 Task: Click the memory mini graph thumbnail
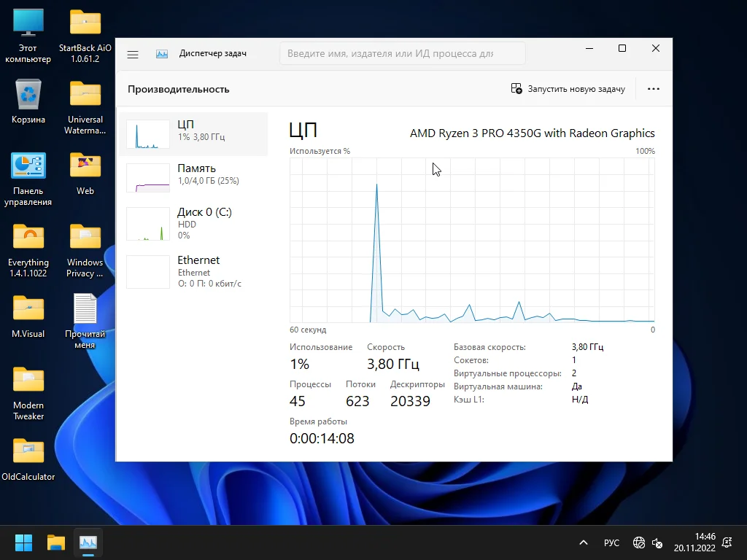(148, 178)
